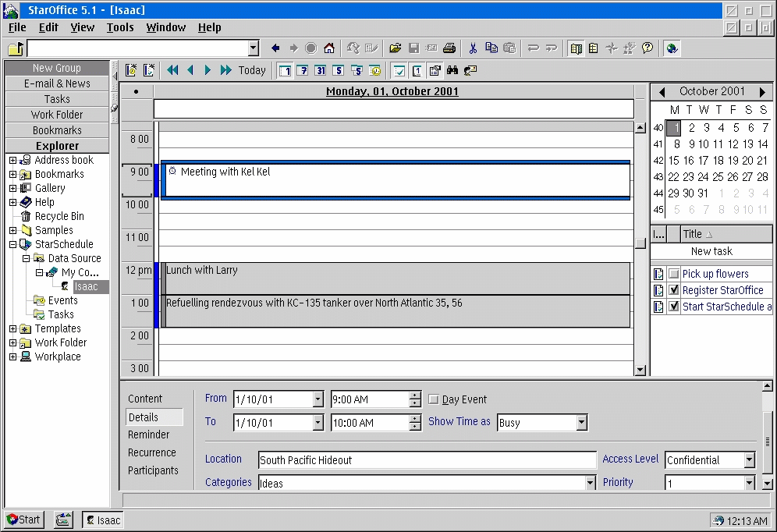
Task: Switch to week view icon showing 7
Action: pos(303,70)
